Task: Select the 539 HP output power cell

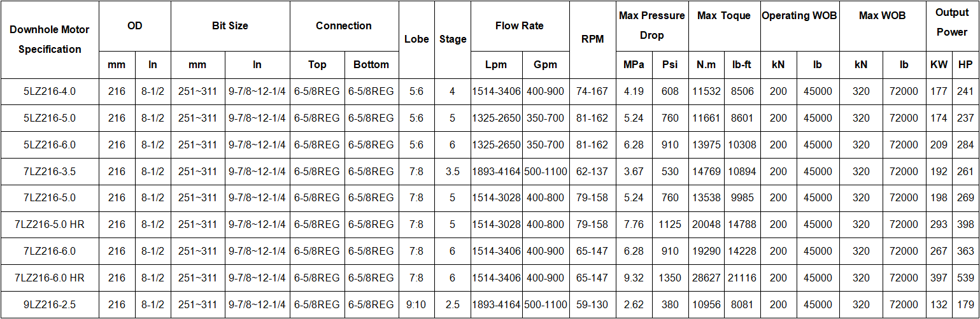Action: pos(965,278)
